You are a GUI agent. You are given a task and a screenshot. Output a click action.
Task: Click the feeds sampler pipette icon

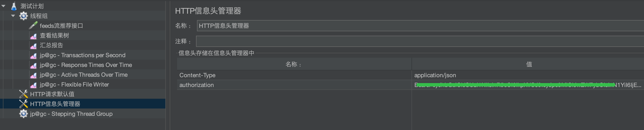coord(33,26)
